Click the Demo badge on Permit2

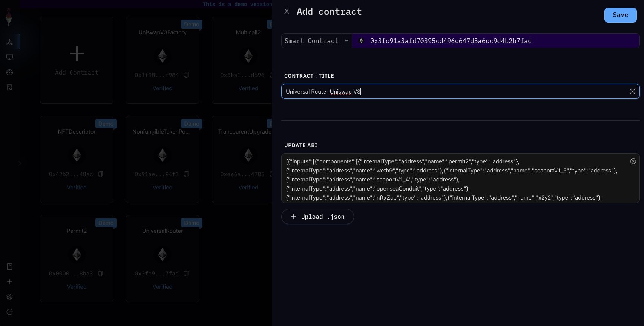click(106, 223)
